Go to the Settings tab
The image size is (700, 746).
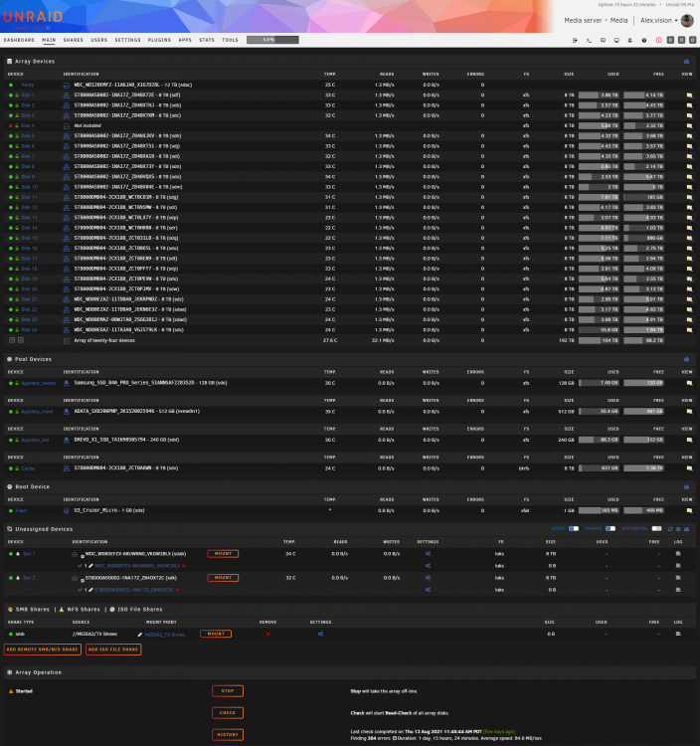127,40
